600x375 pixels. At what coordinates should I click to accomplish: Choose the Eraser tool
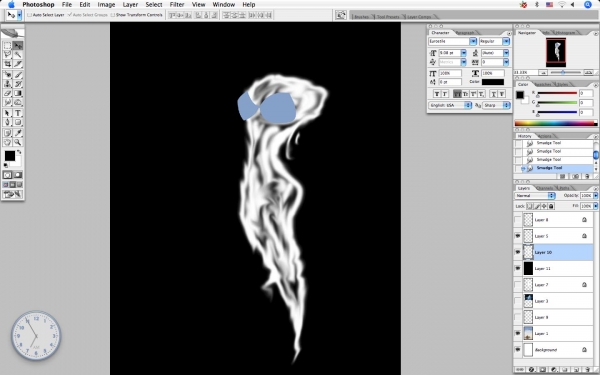pyautogui.click(x=7, y=93)
